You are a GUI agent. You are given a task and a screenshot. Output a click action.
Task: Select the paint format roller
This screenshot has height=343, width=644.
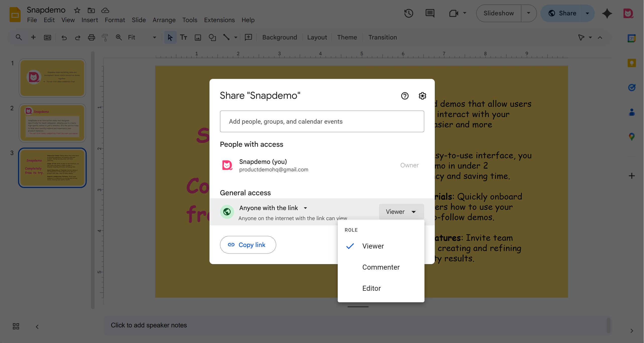pyautogui.click(x=105, y=37)
